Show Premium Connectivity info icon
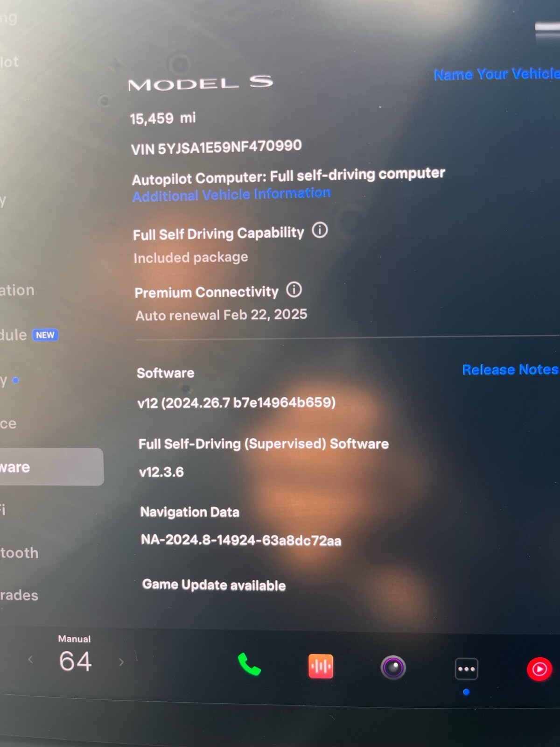Viewport: 560px width, 747px height. point(294,289)
